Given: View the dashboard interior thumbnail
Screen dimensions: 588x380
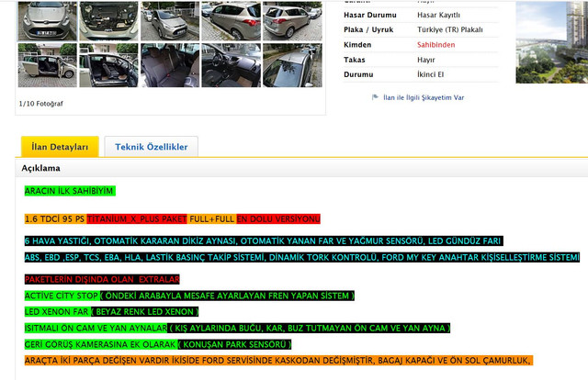Looking at the screenshot, I should (x=231, y=65).
